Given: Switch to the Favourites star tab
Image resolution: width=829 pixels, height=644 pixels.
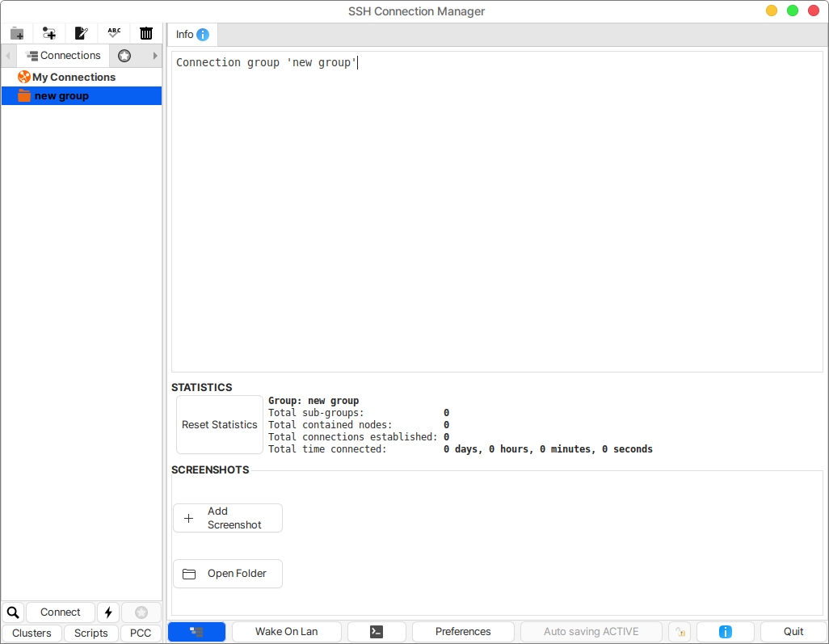Looking at the screenshot, I should (x=124, y=56).
